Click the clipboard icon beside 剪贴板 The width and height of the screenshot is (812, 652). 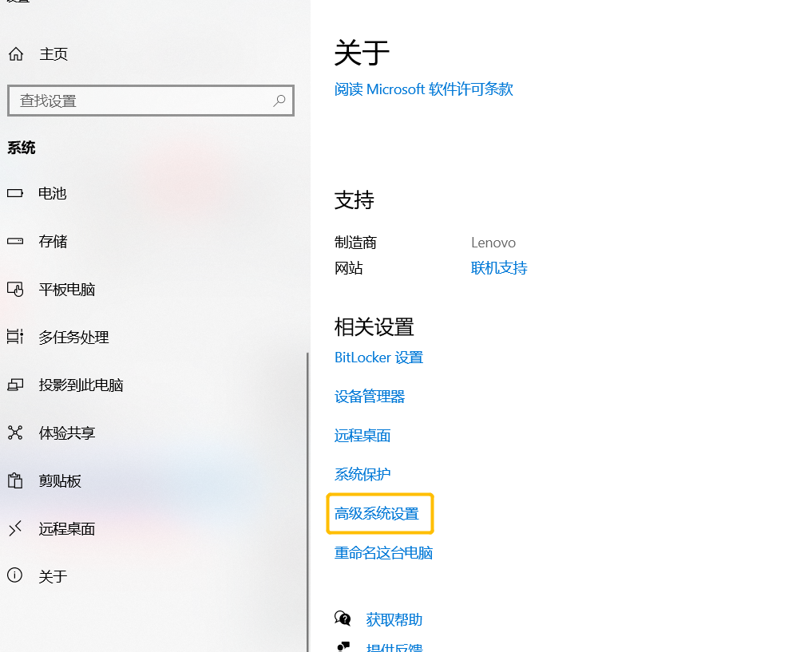click(x=15, y=480)
